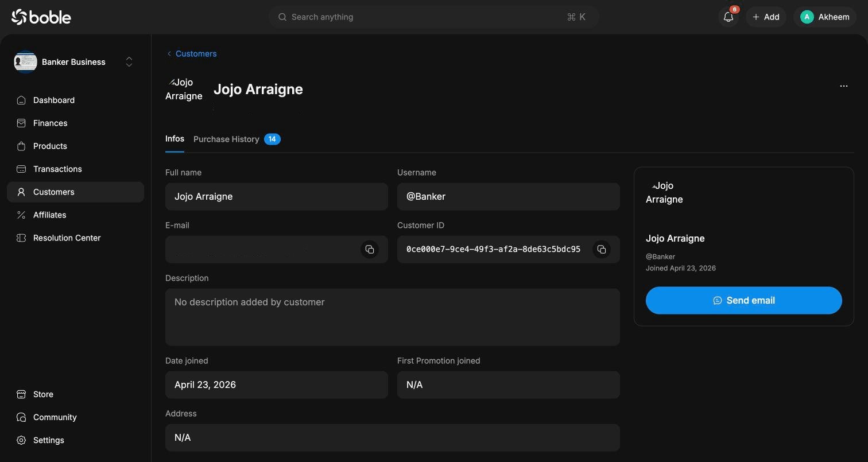The width and height of the screenshot is (868, 462).
Task: Click the Joined April 23, 2026 text
Action: (681, 269)
